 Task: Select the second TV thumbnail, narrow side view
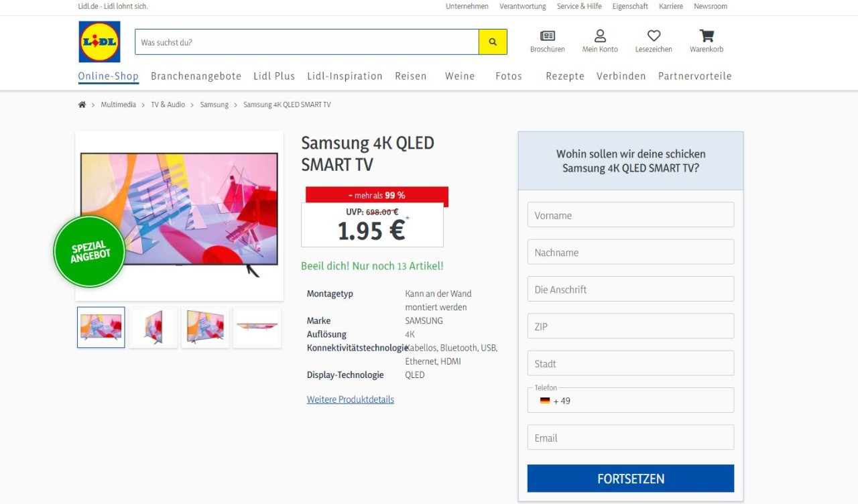tap(154, 327)
